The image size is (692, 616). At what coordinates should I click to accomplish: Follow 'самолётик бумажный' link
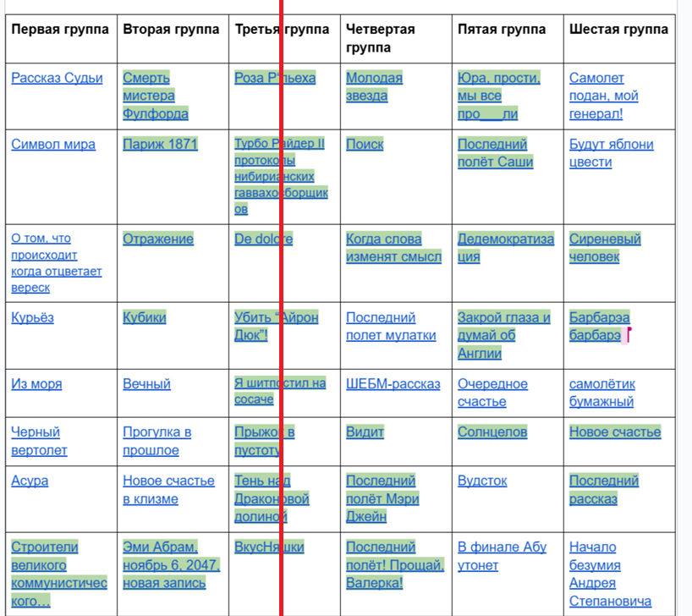click(602, 393)
